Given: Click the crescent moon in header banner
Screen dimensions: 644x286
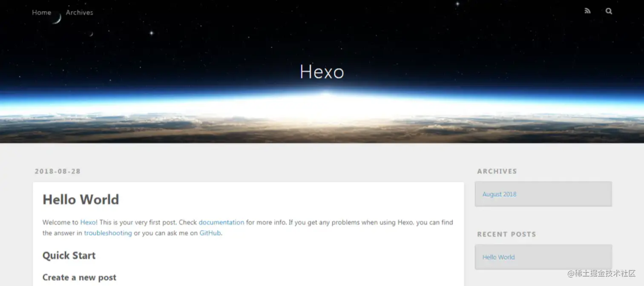Looking at the screenshot, I should [x=57, y=19].
